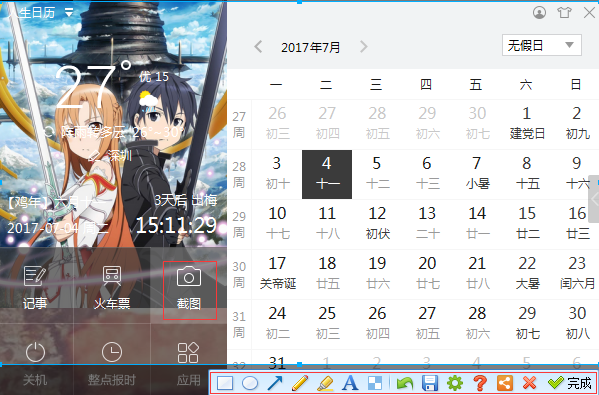The height and width of the screenshot is (395, 599).
Task: Go to next month arrow
Action: [363, 47]
